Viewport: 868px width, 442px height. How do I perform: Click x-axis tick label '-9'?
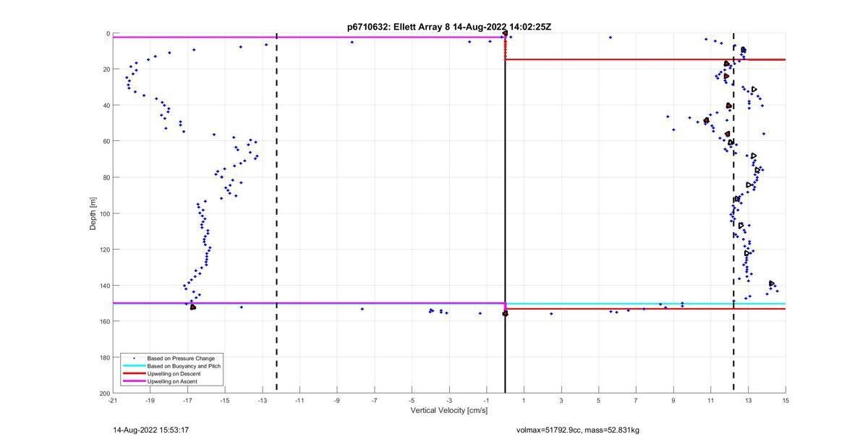click(337, 400)
